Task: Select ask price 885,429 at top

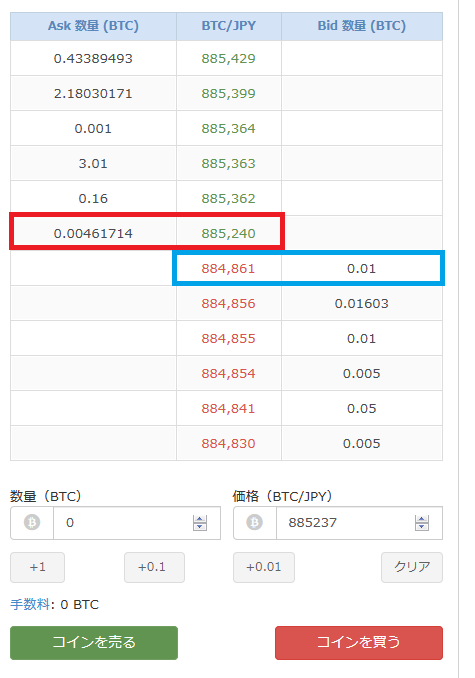Action: pyautogui.click(x=228, y=58)
